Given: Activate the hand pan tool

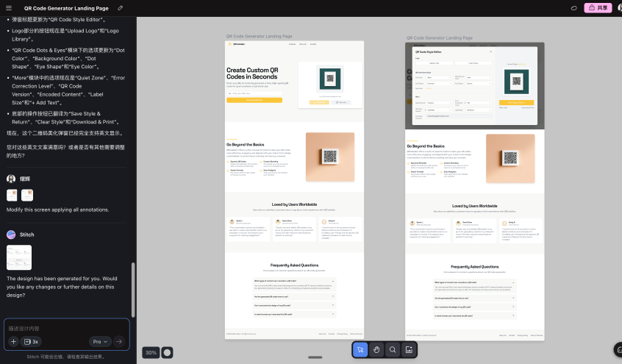Looking at the screenshot, I should tap(376, 350).
